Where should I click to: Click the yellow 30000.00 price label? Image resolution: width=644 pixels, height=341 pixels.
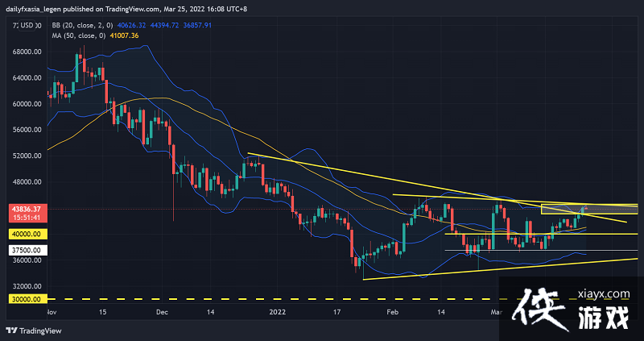click(x=27, y=299)
